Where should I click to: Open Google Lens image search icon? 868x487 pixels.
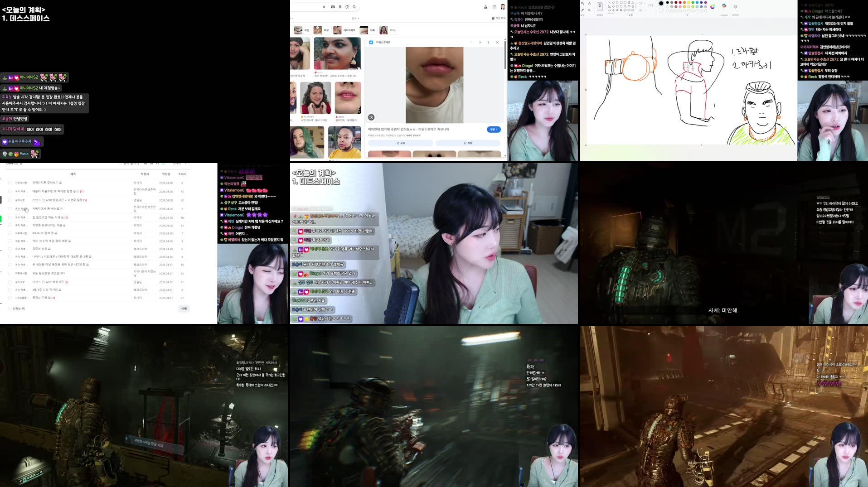tap(347, 7)
